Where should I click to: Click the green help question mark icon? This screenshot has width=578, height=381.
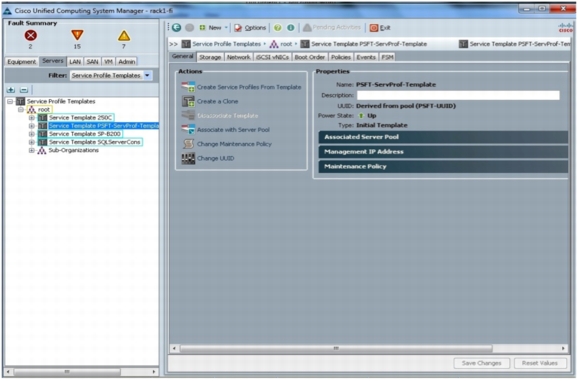tap(278, 28)
